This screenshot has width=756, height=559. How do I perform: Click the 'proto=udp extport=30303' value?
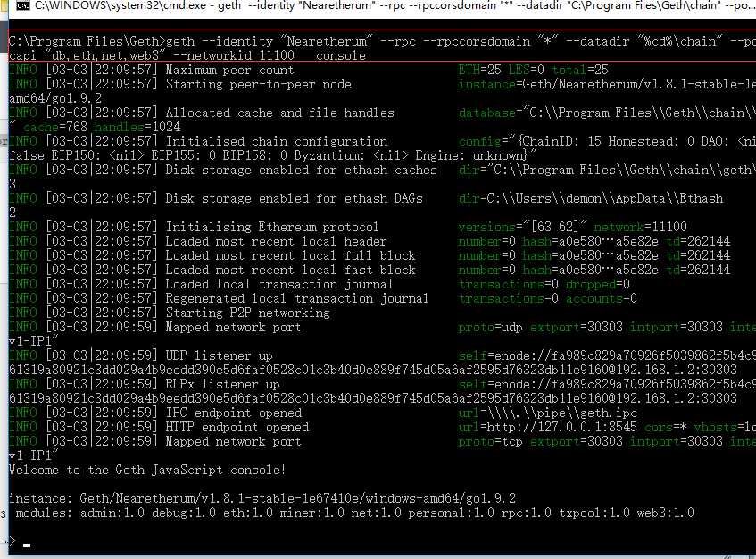pyautogui.click(x=541, y=327)
